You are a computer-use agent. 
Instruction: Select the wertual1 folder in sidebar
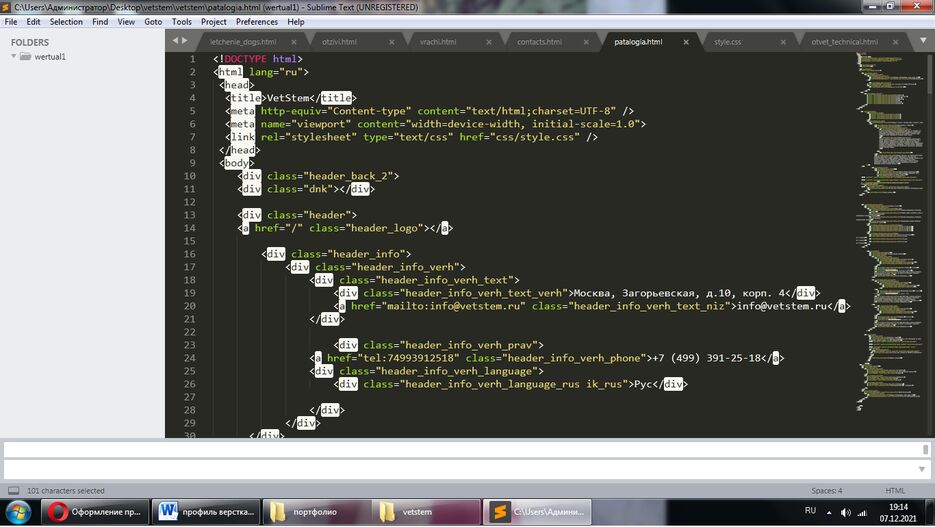pyautogui.click(x=50, y=57)
